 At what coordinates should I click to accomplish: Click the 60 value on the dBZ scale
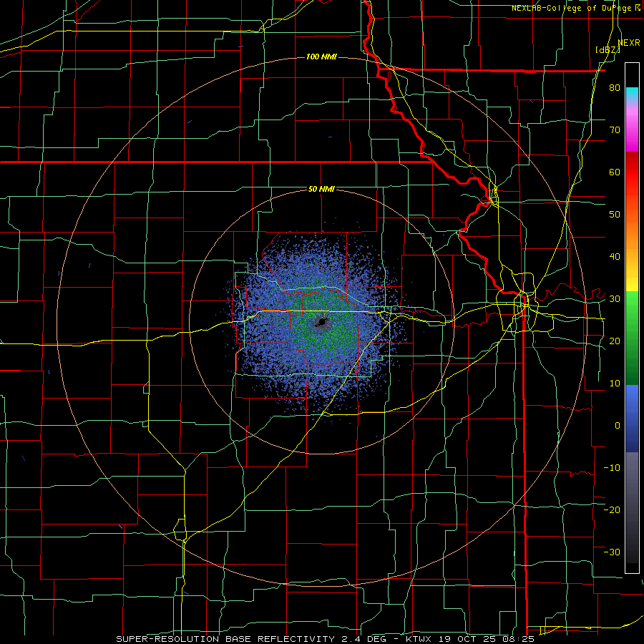tap(615, 172)
